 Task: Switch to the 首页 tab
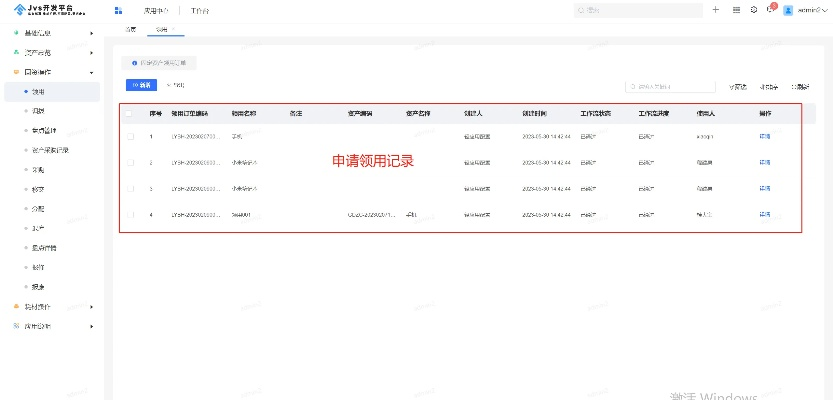point(130,29)
